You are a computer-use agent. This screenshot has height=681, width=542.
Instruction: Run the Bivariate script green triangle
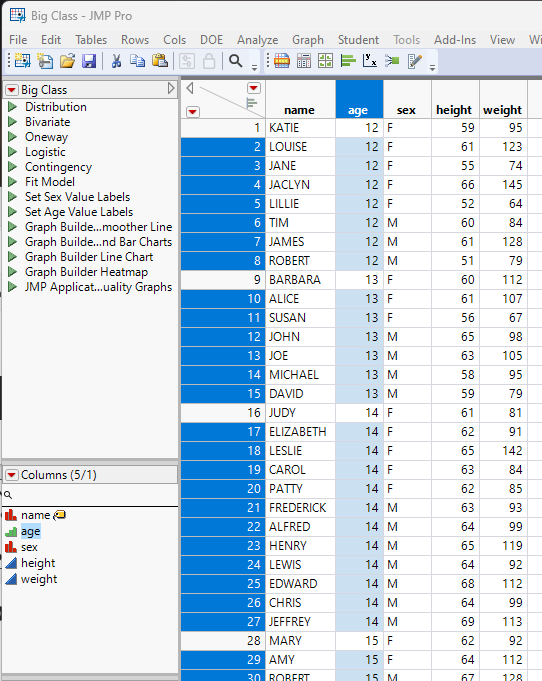click(x=13, y=122)
